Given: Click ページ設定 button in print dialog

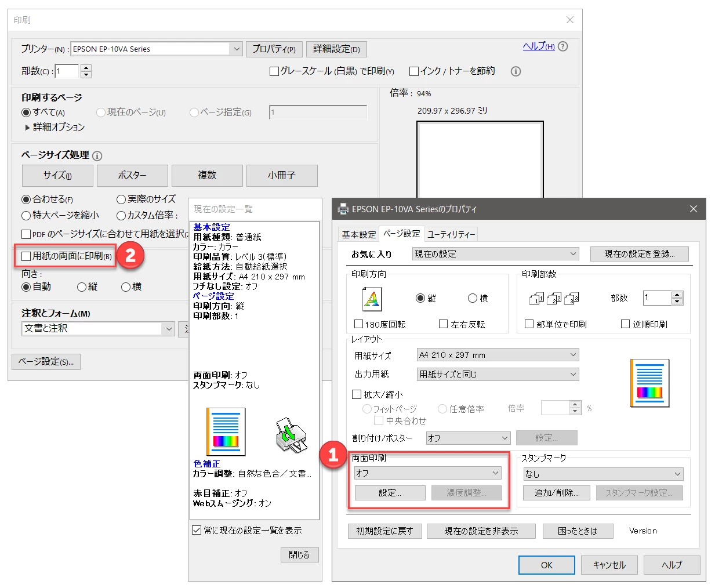Looking at the screenshot, I should point(46,362).
